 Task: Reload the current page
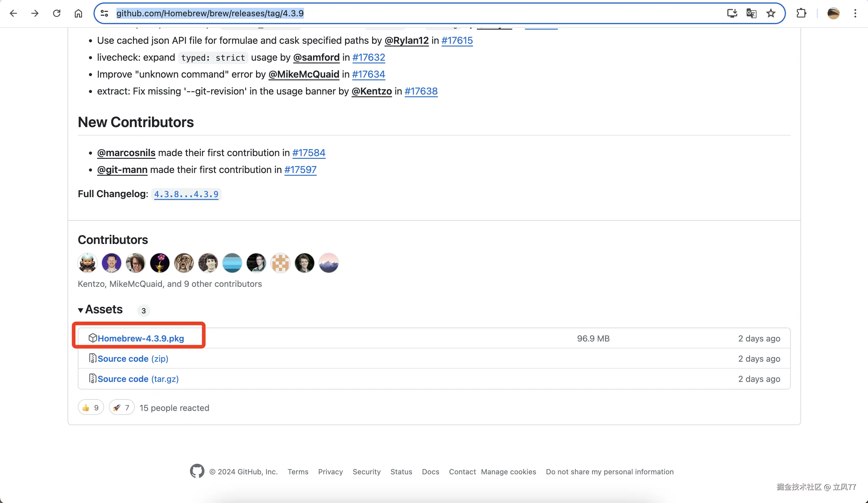pos(57,14)
